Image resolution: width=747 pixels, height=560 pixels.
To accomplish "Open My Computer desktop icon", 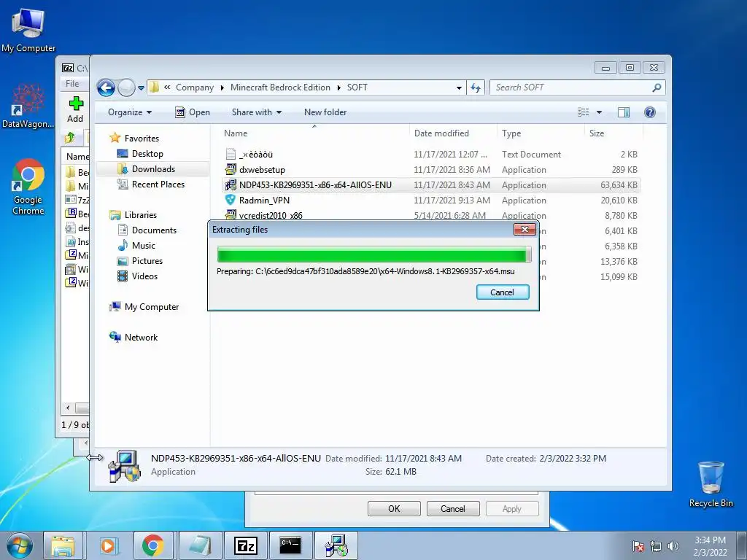I will point(28,29).
